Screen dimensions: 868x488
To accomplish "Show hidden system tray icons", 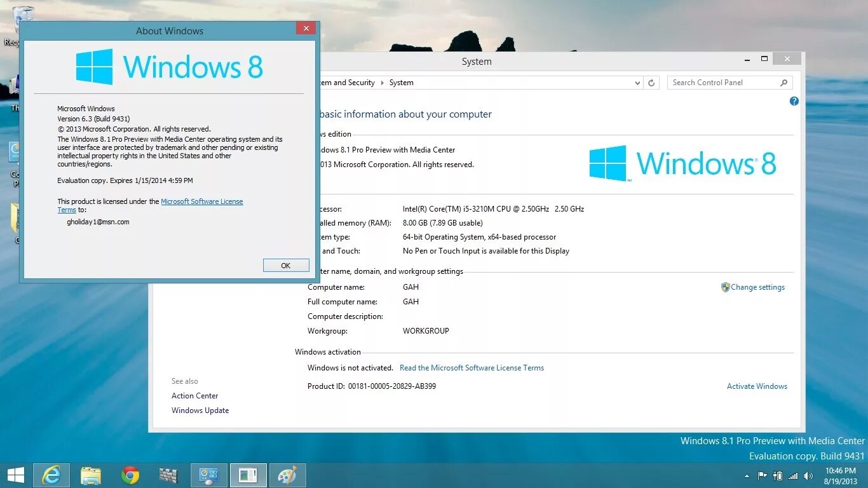I will tap(747, 476).
